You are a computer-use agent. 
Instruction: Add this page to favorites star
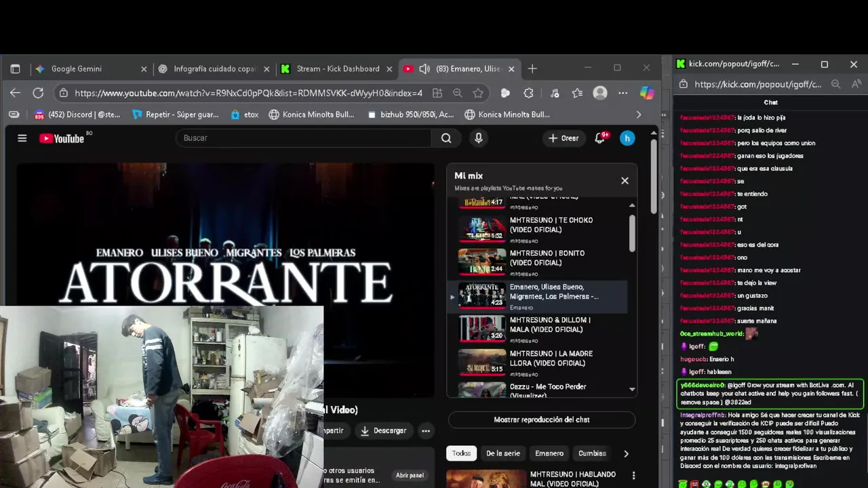tap(478, 93)
